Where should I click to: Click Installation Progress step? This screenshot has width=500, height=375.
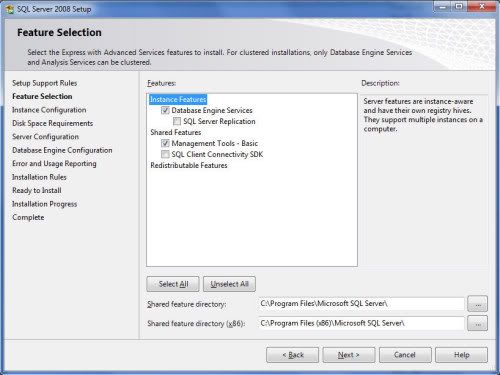pyautogui.click(x=45, y=204)
